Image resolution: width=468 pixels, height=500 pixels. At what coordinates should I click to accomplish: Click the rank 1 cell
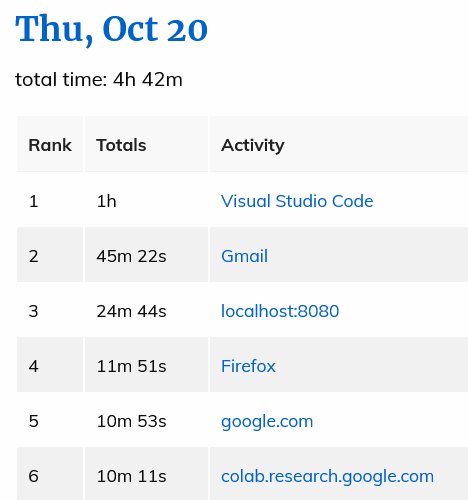coord(50,201)
